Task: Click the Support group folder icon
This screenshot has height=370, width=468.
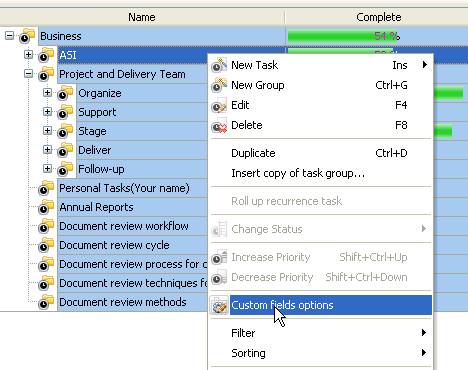Action: pyautogui.click(x=65, y=112)
